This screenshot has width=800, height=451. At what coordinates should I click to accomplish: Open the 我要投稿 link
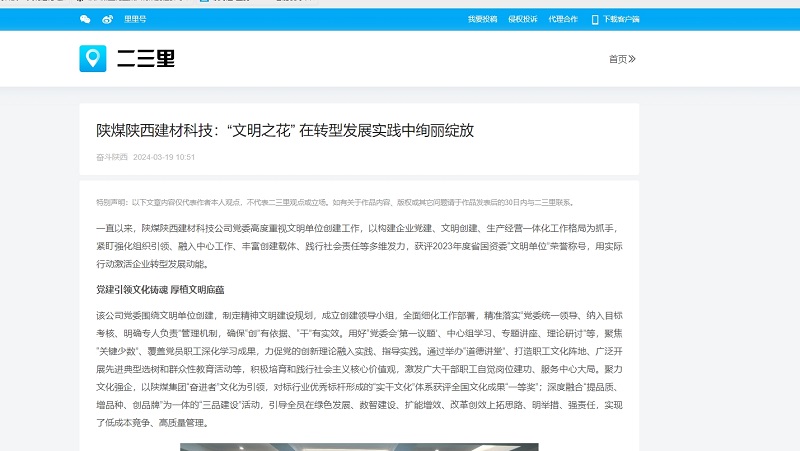482,19
